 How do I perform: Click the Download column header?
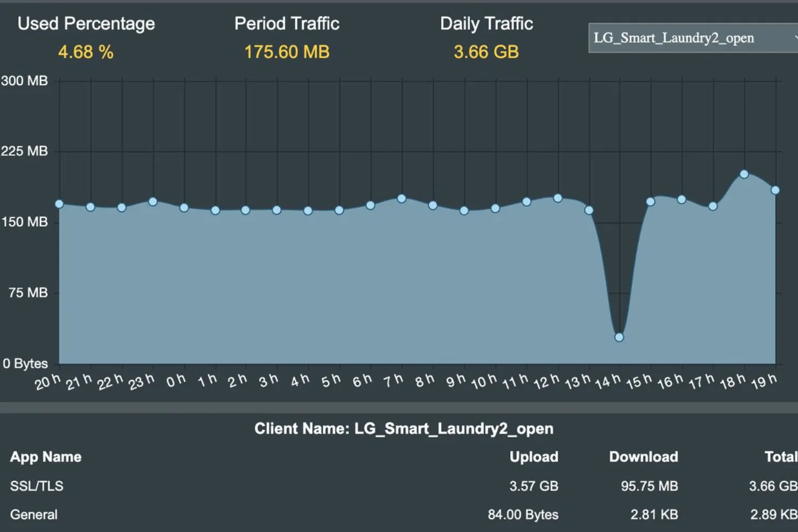click(643, 457)
